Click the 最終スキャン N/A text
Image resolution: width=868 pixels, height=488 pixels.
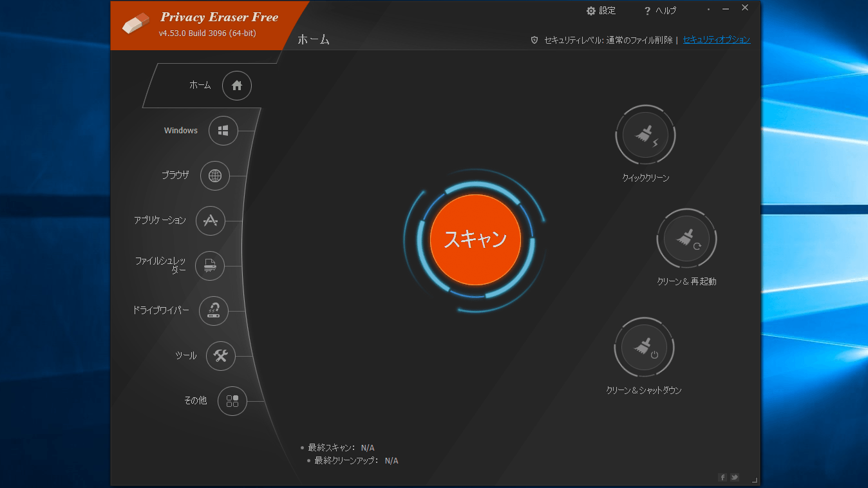341,447
